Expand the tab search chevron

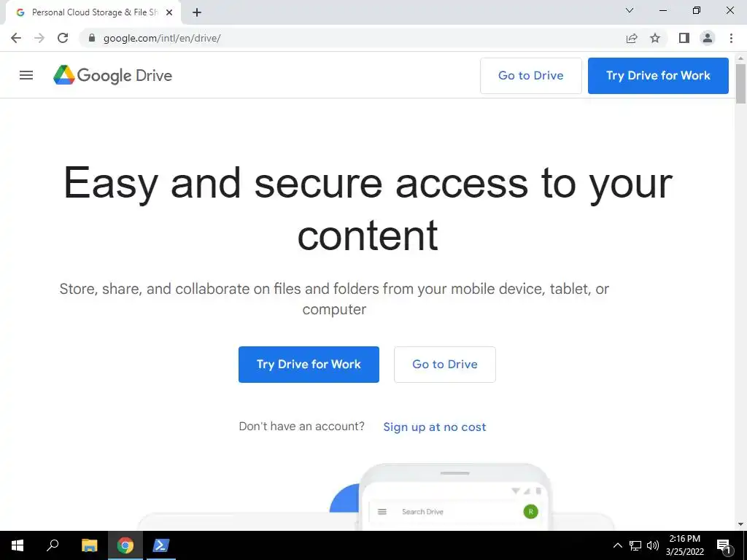point(630,10)
